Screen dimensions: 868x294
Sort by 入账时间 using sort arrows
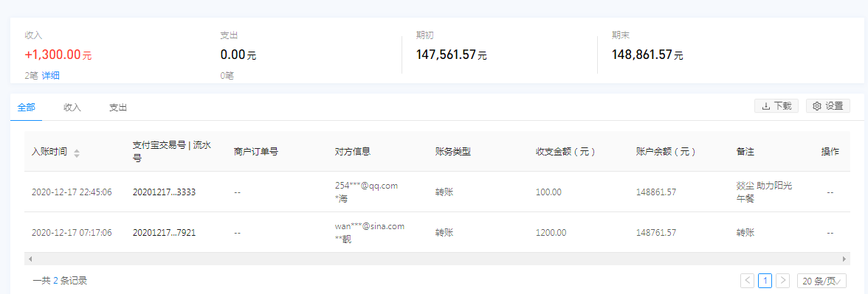point(77,153)
